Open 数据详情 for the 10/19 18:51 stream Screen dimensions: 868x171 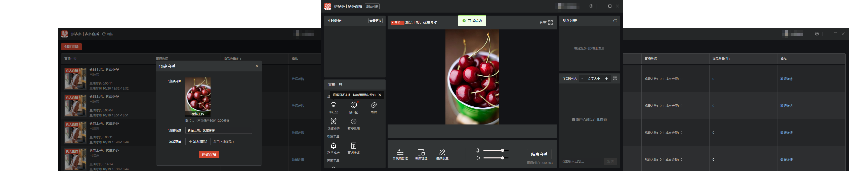[x=298, y=106]
